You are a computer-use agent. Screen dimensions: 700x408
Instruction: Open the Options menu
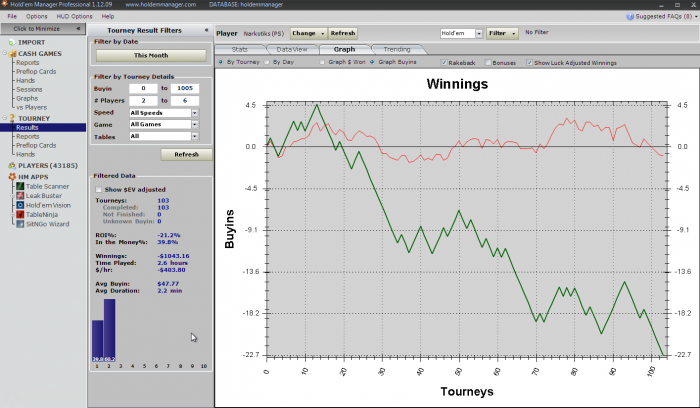37,17
